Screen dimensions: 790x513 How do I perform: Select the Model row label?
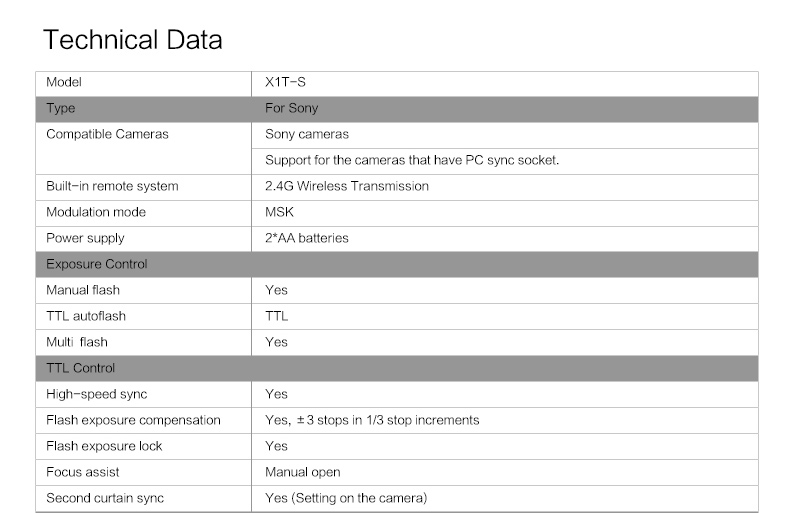pyautogui.click(x=64, y=82)
